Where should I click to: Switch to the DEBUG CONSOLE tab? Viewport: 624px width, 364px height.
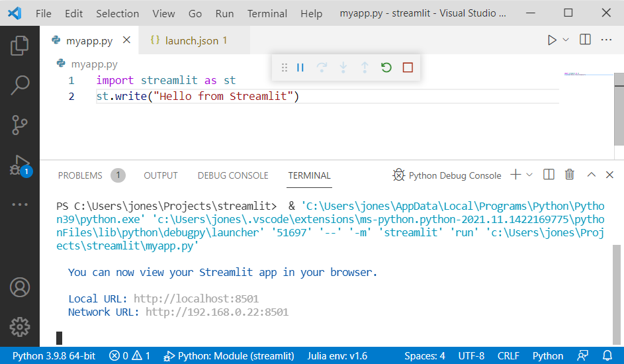[233, 175]
